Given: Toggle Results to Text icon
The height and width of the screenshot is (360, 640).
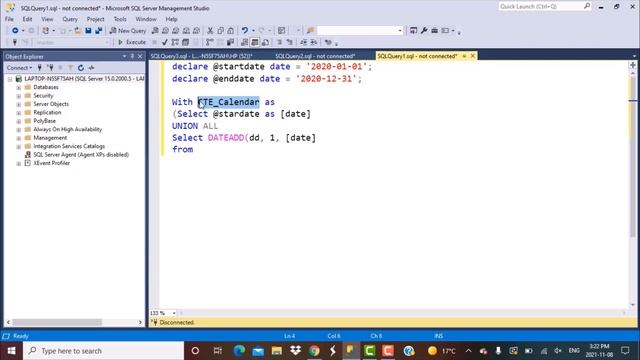Looking at the screenshot, I should pyautogui.click(x=244, y=42).
